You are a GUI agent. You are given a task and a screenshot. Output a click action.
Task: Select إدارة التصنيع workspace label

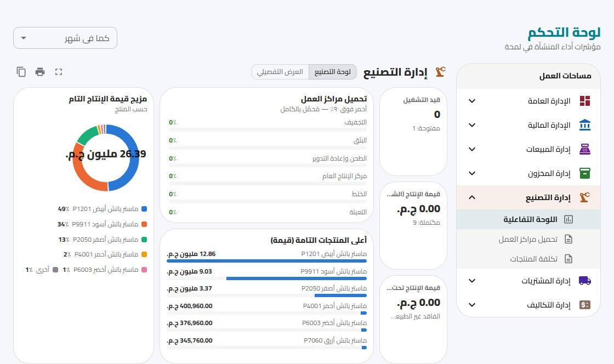[548, 198]
